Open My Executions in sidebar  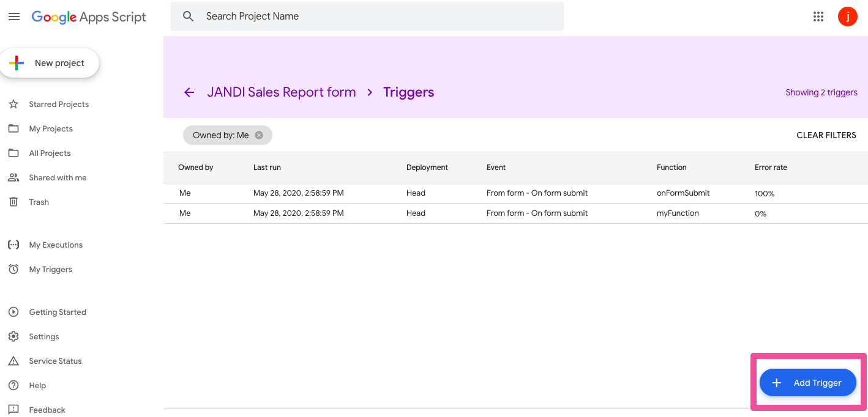click(55, 245)
